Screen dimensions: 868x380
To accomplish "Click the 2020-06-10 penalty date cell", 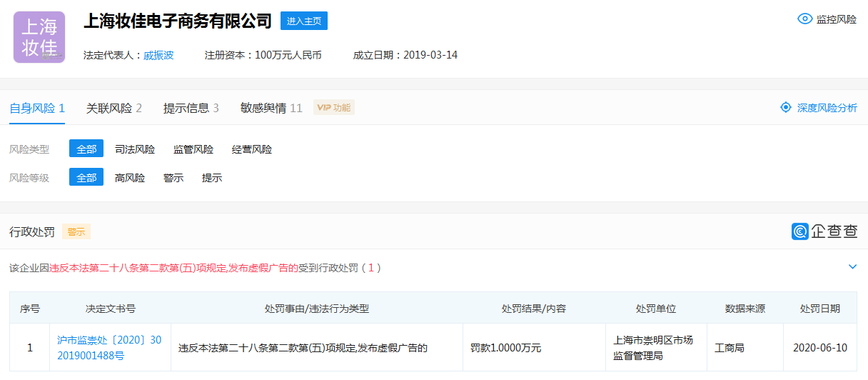I will pyautogui.click(x=820, y=348).
